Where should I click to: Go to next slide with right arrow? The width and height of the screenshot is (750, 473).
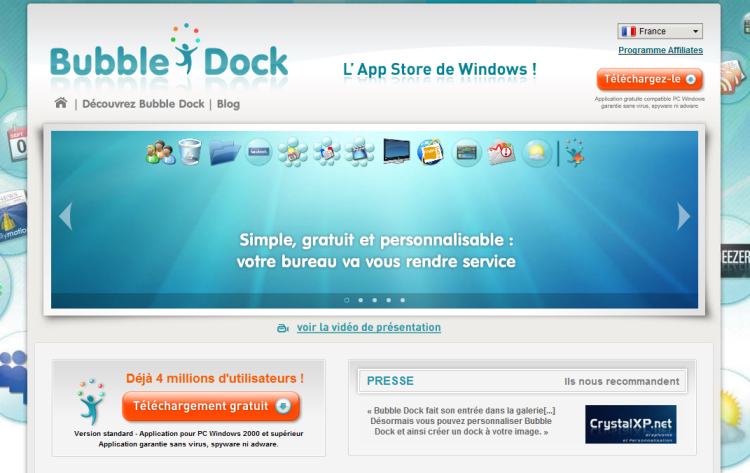[684, 216]
